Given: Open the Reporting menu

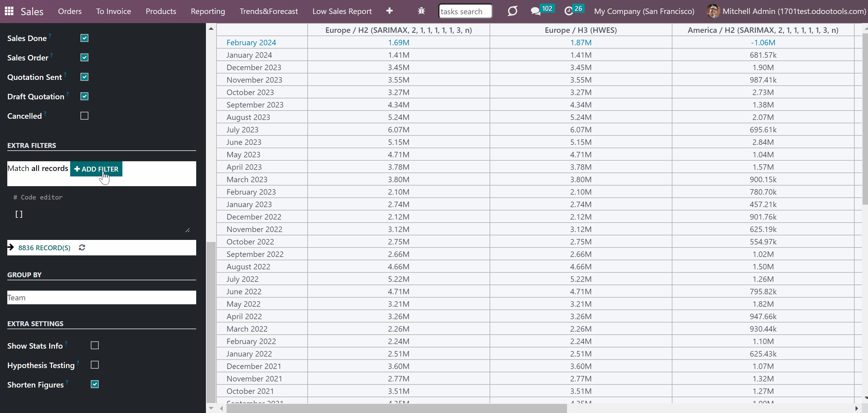Looking at the screenshot, I should tap(208, 11).
